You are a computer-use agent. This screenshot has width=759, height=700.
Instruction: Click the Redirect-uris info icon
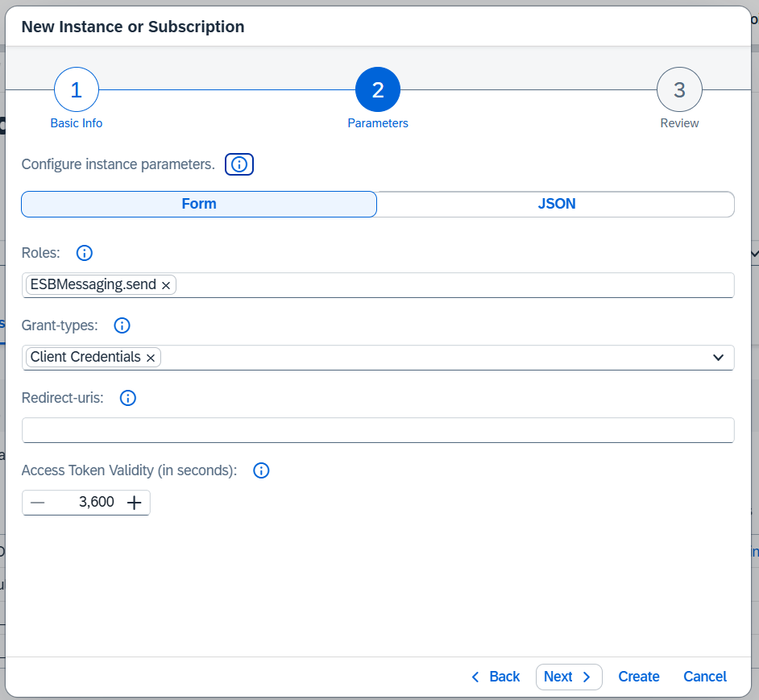(x=127, y=398)
